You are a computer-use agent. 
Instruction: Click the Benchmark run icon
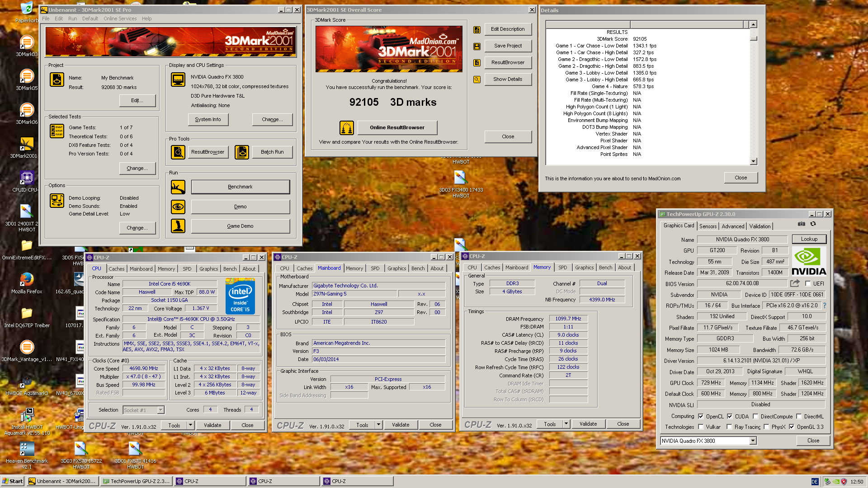click(x=178, y=187)
